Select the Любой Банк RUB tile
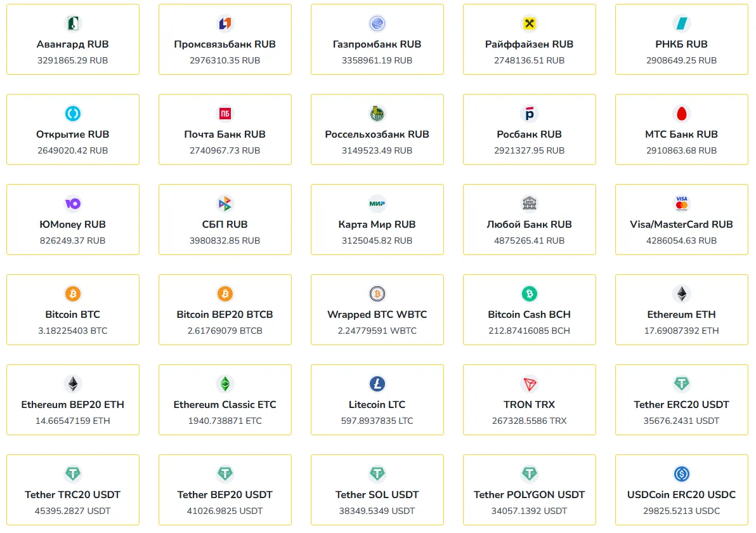756x533 pixels. pos(530,220)
